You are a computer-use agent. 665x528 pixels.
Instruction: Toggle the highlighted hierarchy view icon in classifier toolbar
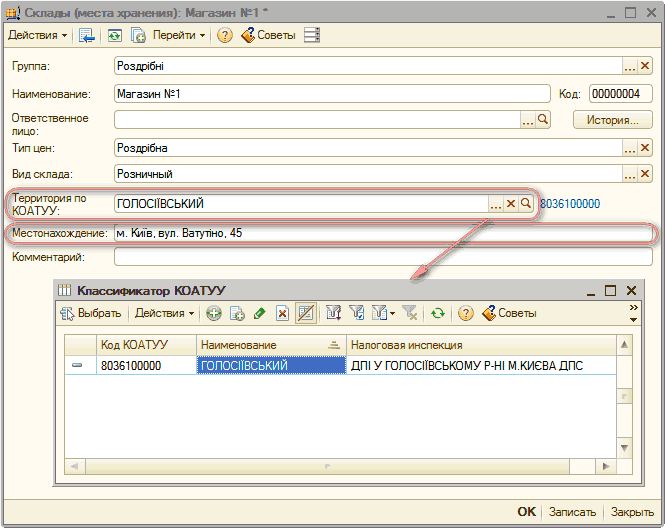306,313
